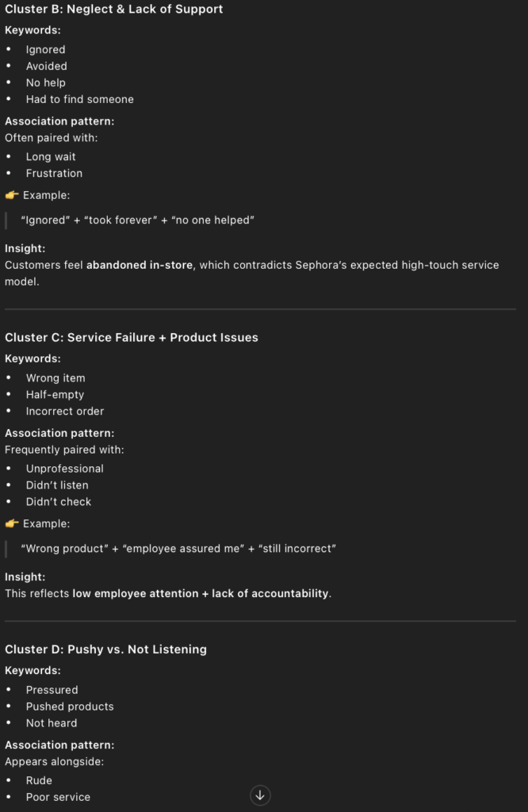Click the pointing hand emoji above the "Wrong product" example

[12, 523]
